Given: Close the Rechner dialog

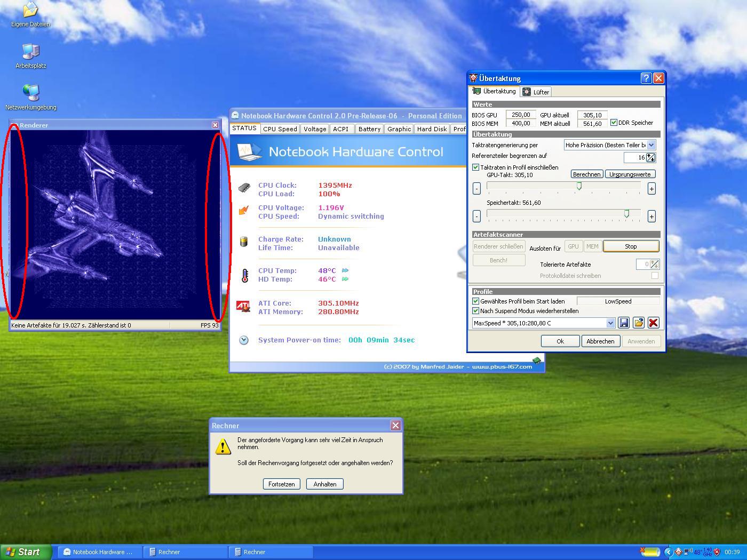Looking at the screenshot, I should pyautogui.click(x=395, y=425).
